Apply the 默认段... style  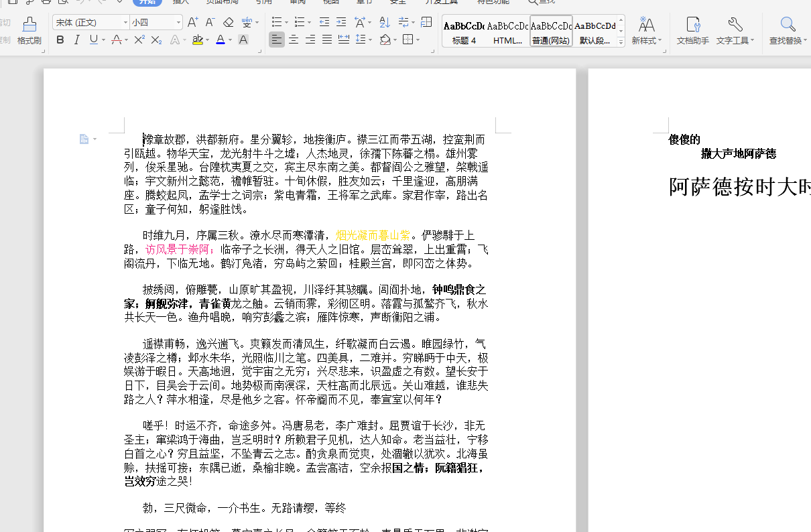(x=595, y=31)
